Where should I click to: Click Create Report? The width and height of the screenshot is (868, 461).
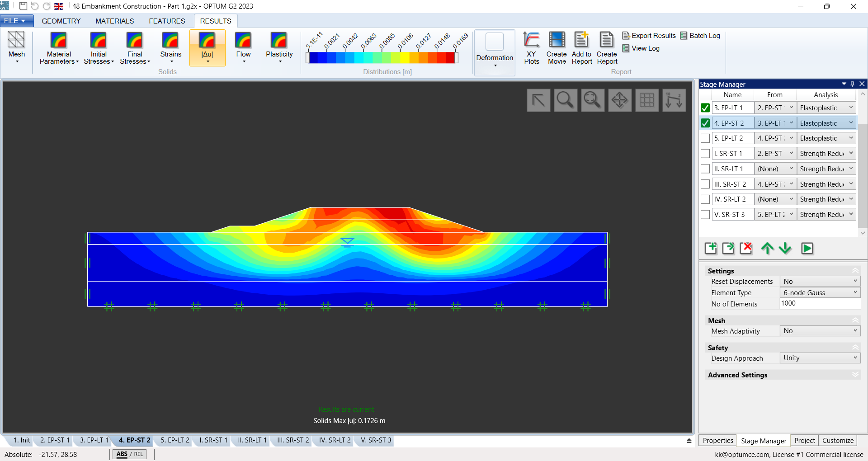607,48
